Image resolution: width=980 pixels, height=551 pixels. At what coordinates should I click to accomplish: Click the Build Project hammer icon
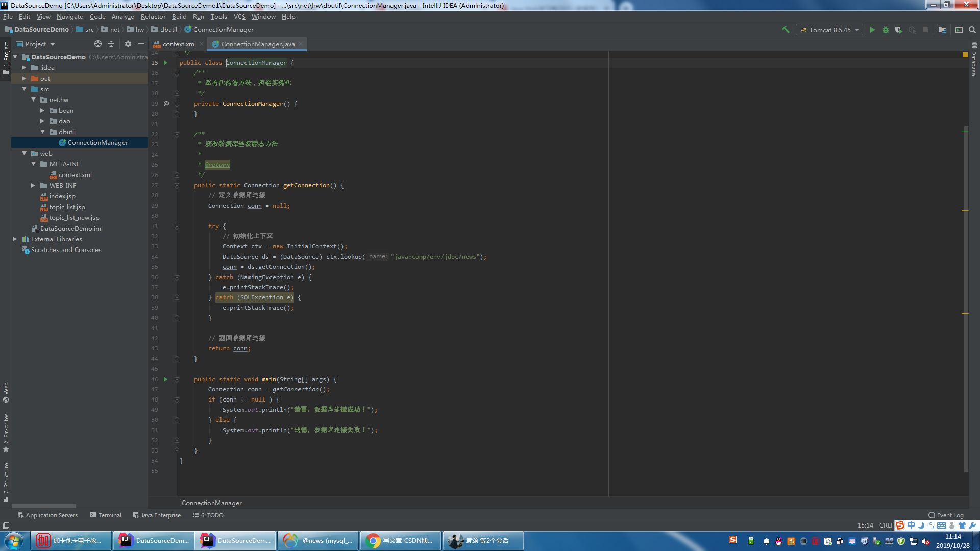tap(786, 30)
